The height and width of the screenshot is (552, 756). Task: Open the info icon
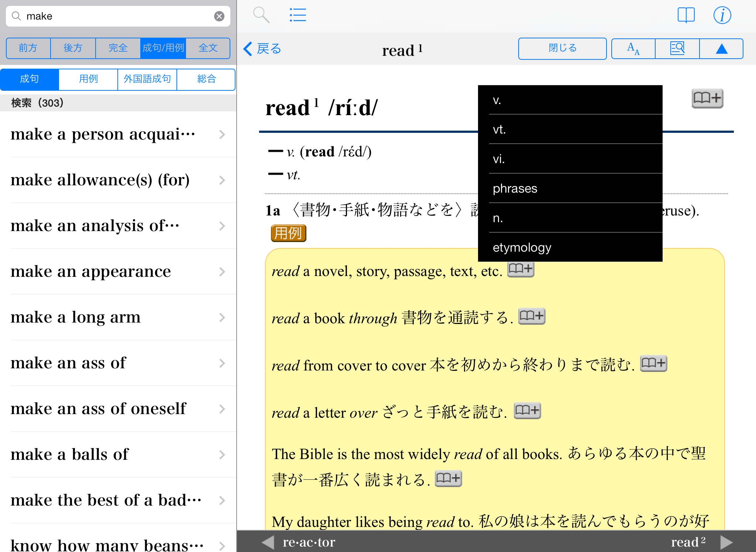tap(722, 15)
